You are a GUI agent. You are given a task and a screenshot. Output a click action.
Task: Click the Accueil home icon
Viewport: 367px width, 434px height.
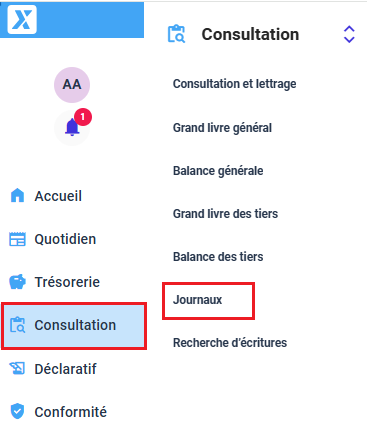17,195
